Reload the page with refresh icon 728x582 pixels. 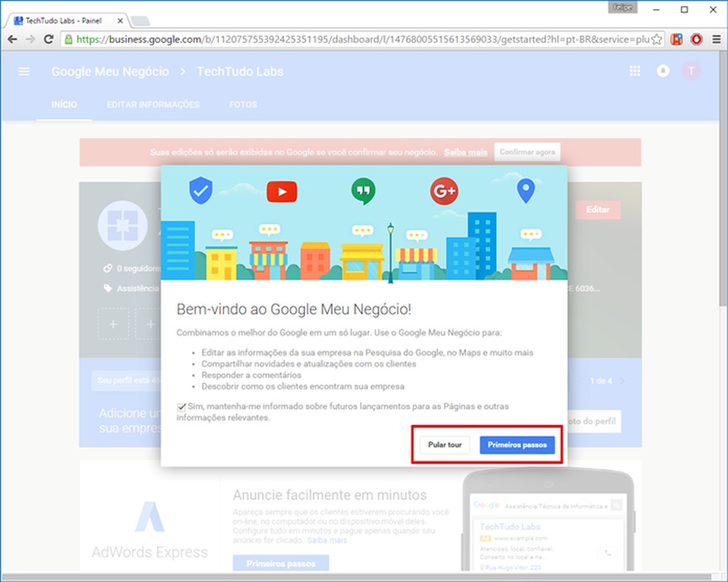point(48,39)
